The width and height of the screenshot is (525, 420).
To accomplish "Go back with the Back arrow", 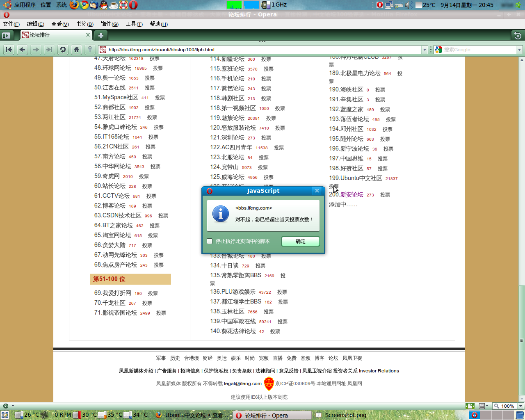I will click(23, 50).
